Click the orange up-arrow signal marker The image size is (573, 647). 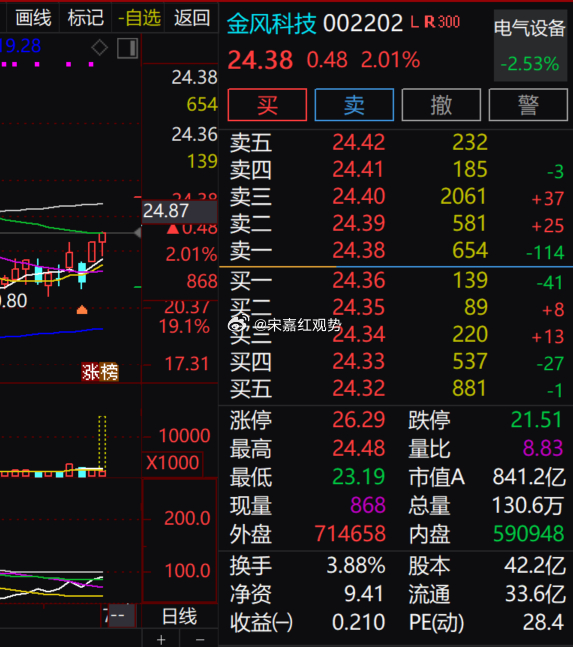(x=82, y=309)
